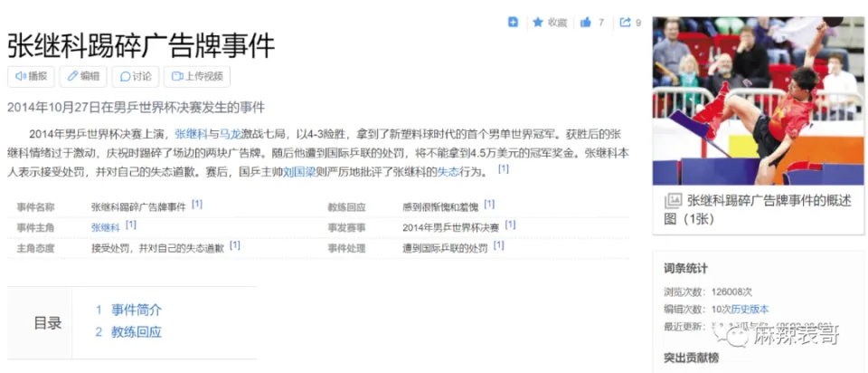The height and width of the screenshot is (373, 868).
Task: Open the 马龙 link in the summary
Action: [x=231, y=134]
